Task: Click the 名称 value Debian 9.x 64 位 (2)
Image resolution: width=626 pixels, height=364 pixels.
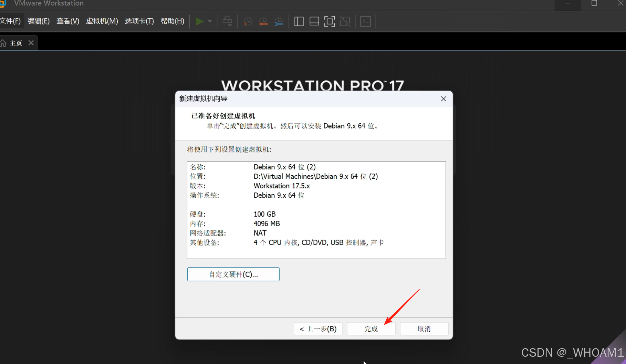Action: [x=284, y=167]
